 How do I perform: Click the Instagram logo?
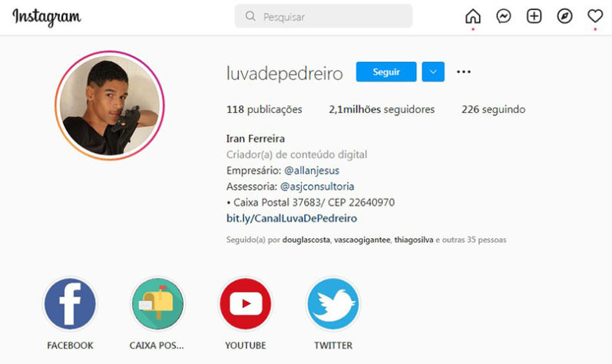tap(47, 17)
